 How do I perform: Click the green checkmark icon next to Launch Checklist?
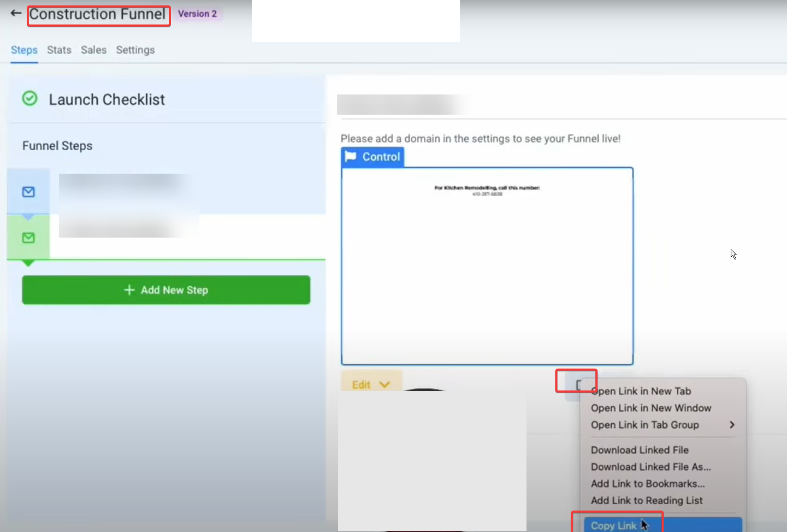coord(29,99)
